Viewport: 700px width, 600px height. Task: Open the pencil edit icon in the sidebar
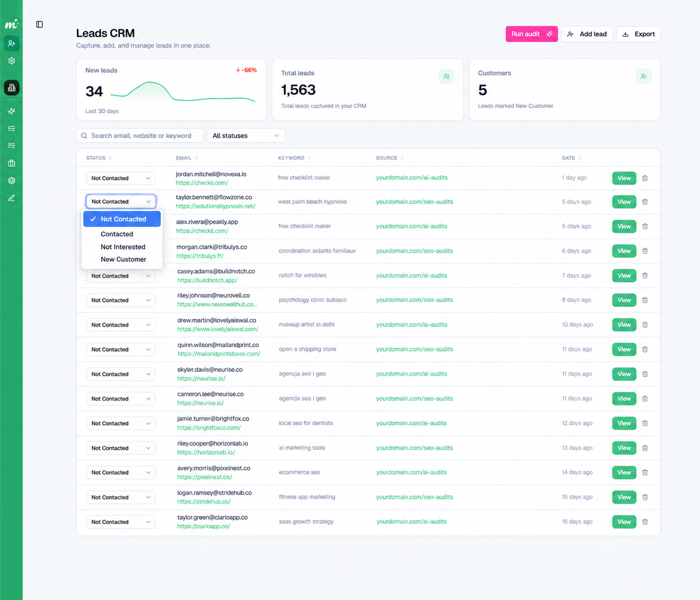pos(12,198)
